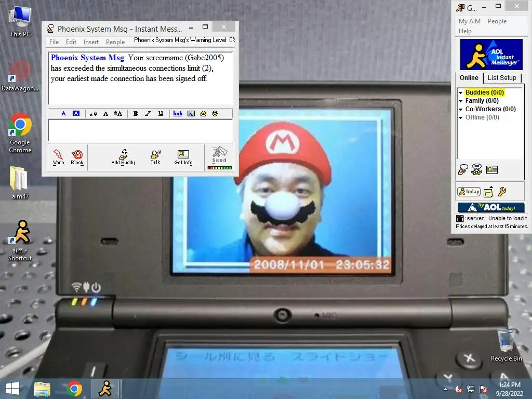Open the Recycle Bin

(x=506, y=345)
